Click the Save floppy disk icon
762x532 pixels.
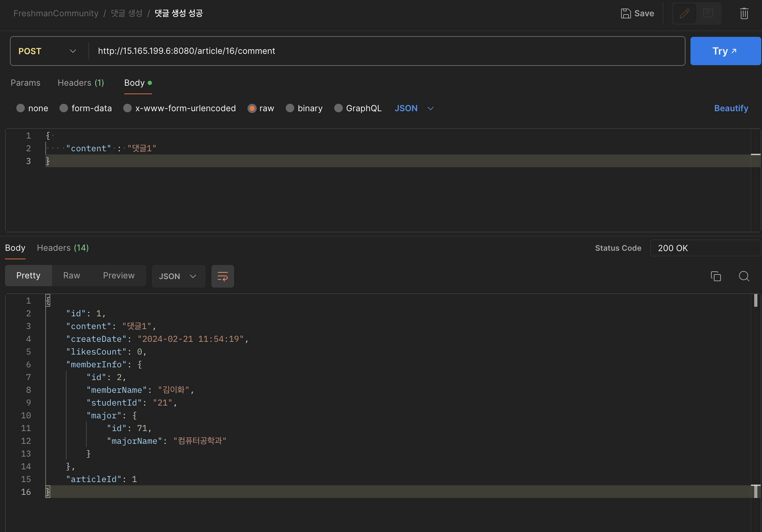(x=626, y=13)
